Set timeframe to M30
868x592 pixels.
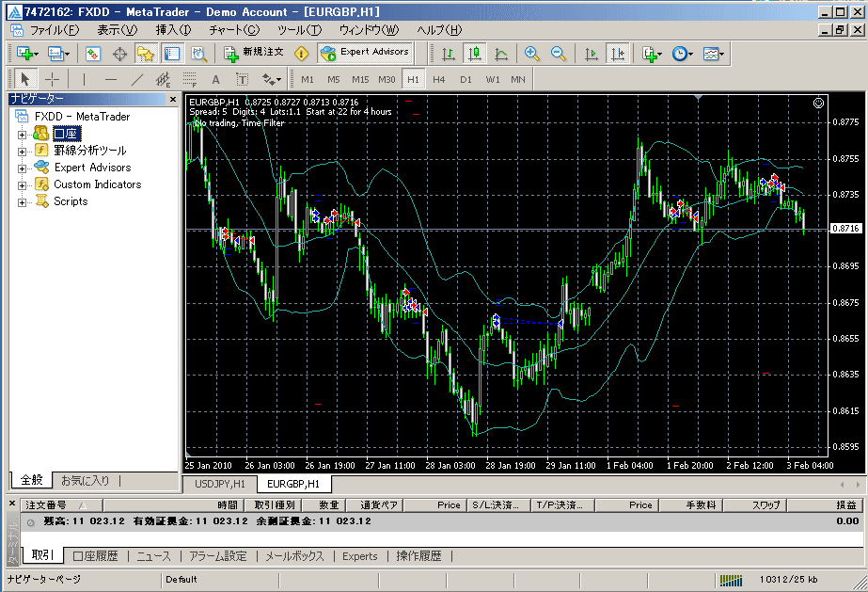point(387,80)
